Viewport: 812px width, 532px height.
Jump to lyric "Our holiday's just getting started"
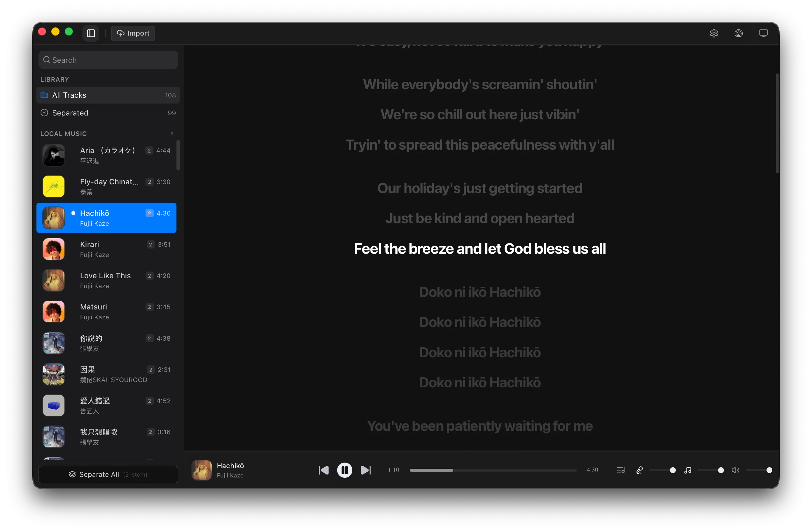tap(480, 188)
